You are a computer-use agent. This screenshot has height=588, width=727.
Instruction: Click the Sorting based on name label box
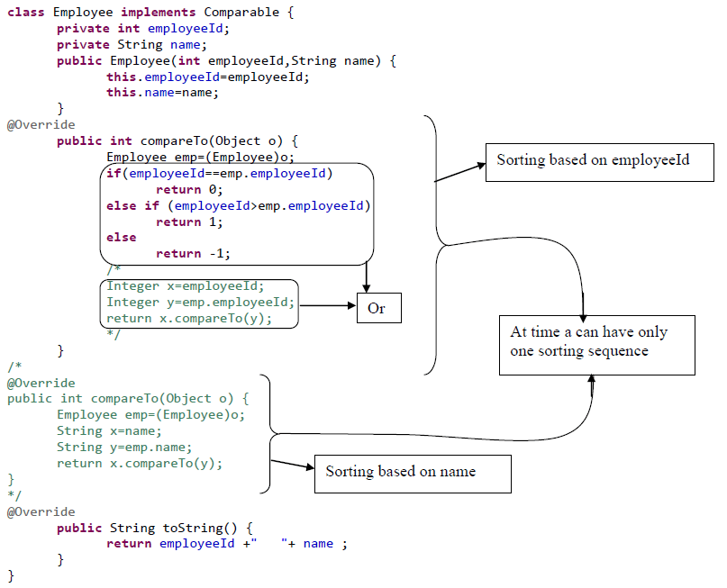pyautogui.click(x=412, y=474)
